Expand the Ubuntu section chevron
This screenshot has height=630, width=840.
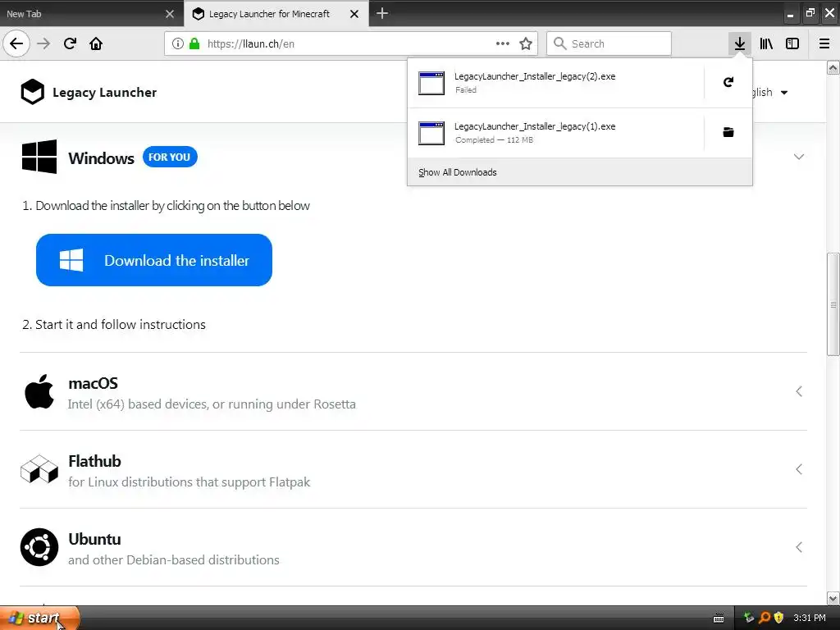tap(799, 547)
